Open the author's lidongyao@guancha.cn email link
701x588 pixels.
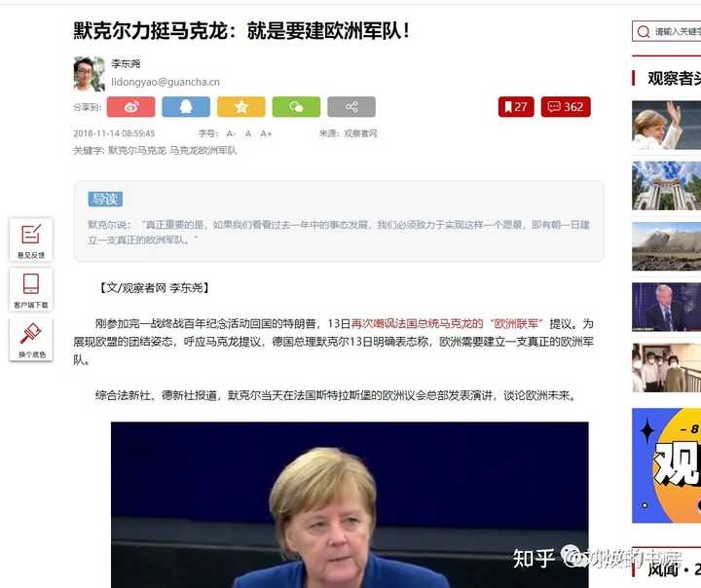(x=166, y=82)
